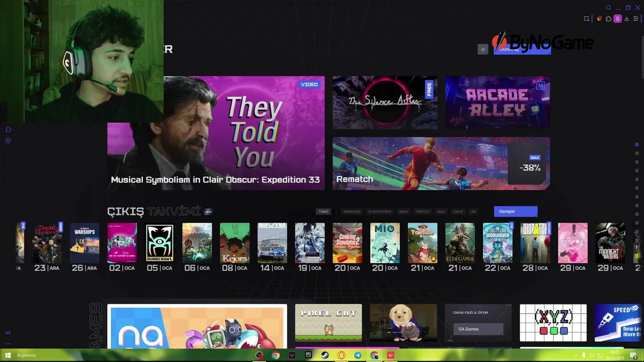Open the Dead Dames cover dated 23 ARA
Screen dimensions: 644x362
pyautogui.click(x=47, y=243)
